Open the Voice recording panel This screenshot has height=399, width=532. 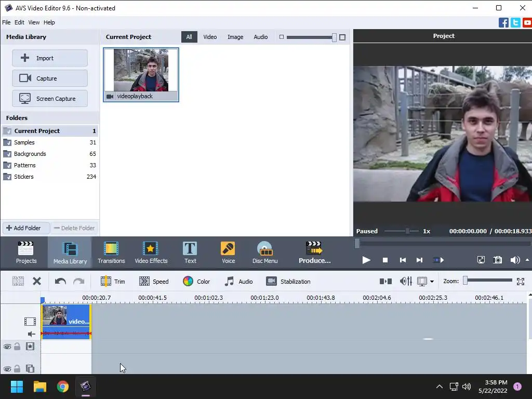(229, 252)
